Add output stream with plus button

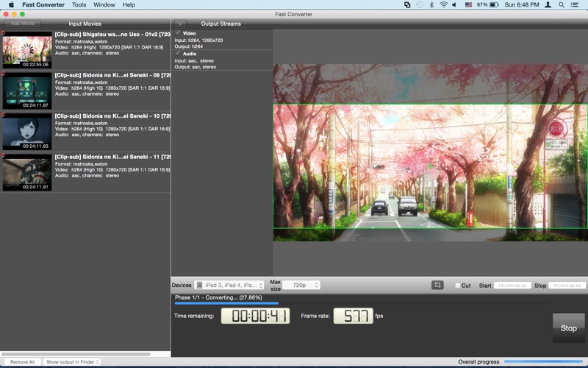click(x=180, y=24)
